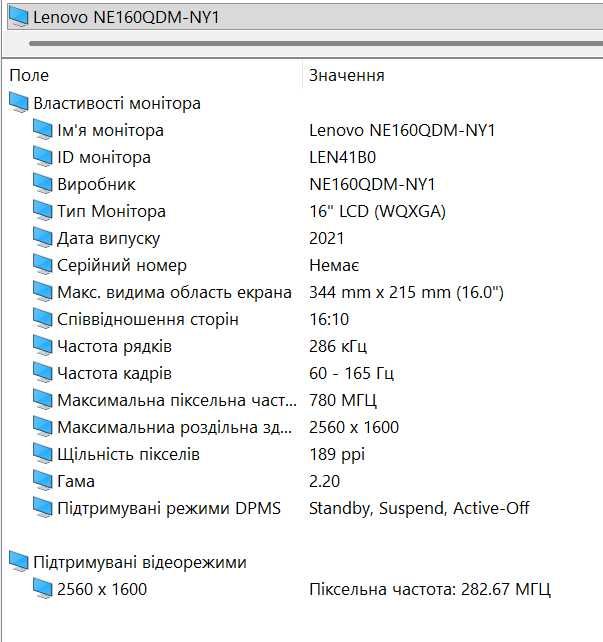603x642 pixels.
Task: Select the LEN41B0 value
Action: [x=342, y=157]
